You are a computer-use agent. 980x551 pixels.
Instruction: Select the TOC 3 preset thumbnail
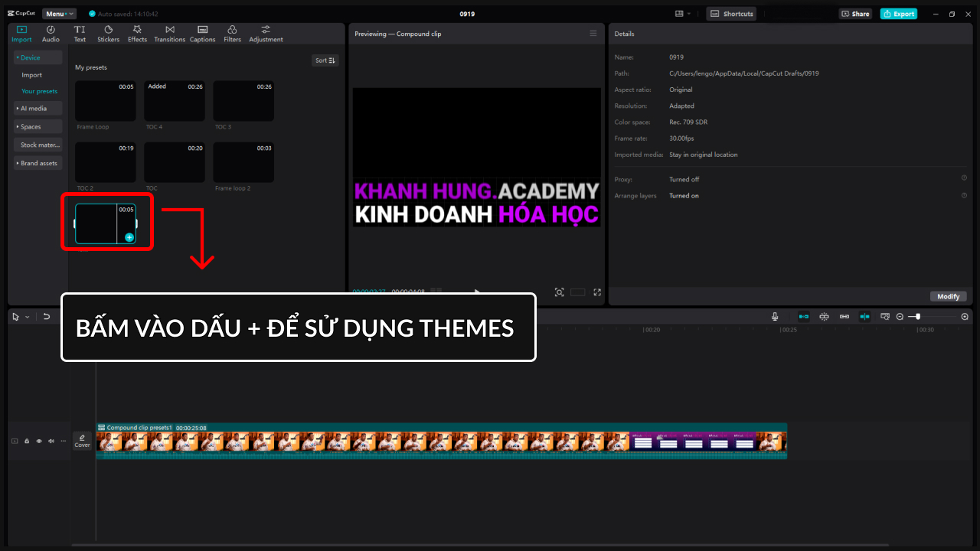(x=243, y=101)
